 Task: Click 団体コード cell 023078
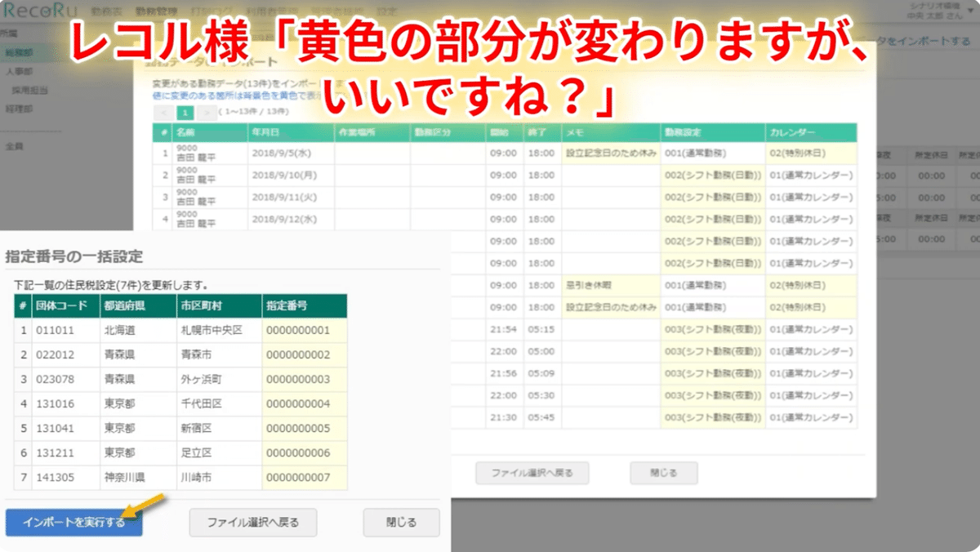click(65, 380)
